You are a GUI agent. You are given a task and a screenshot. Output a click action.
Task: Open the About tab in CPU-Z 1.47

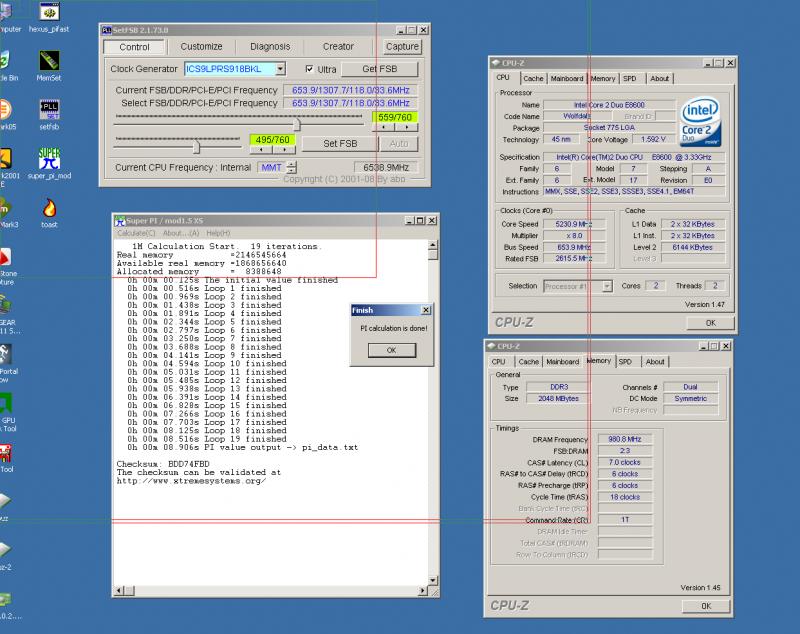click(x=660, y=79)
